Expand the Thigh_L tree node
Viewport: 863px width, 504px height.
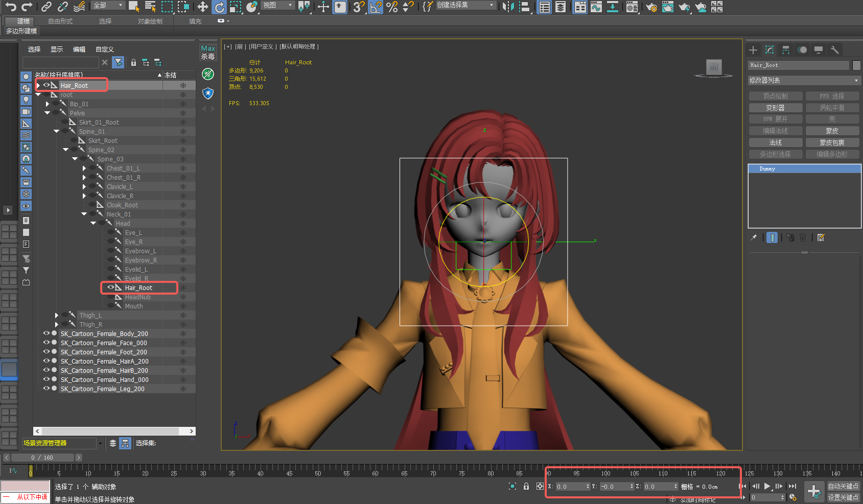pos(57,315)
